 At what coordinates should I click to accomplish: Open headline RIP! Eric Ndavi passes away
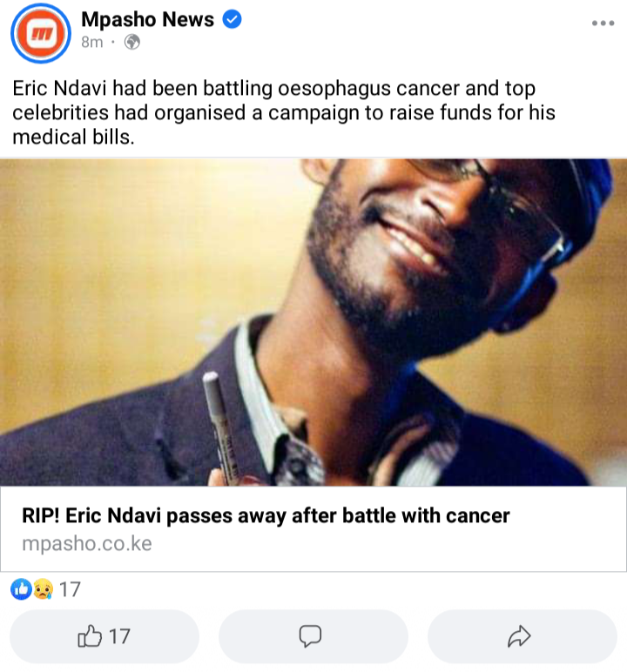[266, 515]
